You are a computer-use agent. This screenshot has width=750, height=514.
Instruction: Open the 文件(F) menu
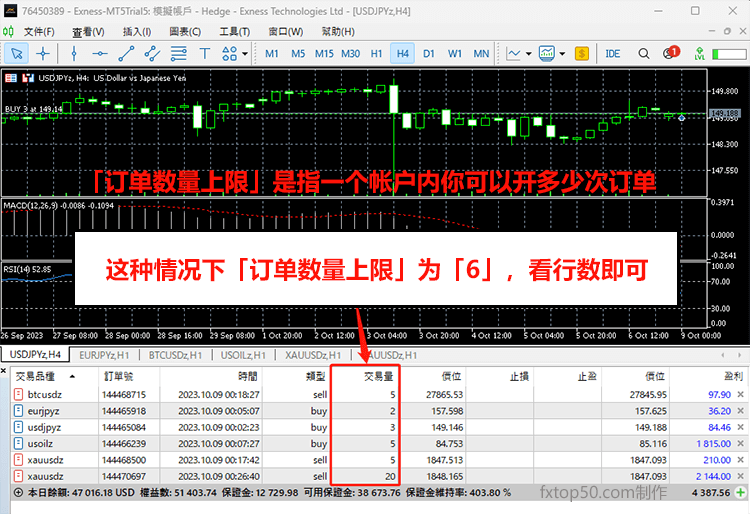pyautogui.click(x=39, y=32)
